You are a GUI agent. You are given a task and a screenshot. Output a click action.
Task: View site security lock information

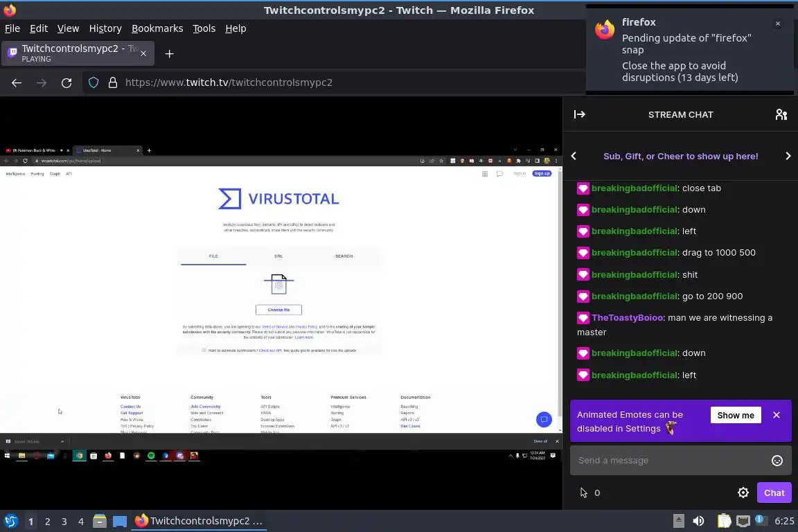(112, 82)
